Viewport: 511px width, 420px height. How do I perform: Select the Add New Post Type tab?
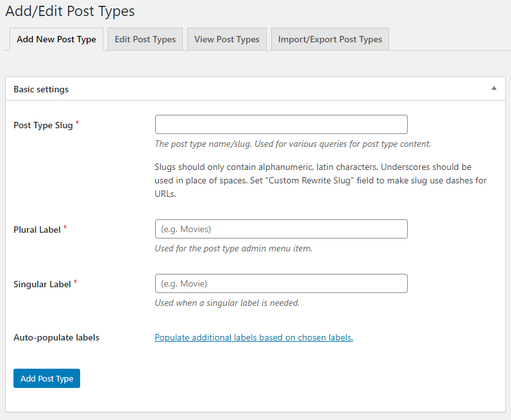click(56, 39)
